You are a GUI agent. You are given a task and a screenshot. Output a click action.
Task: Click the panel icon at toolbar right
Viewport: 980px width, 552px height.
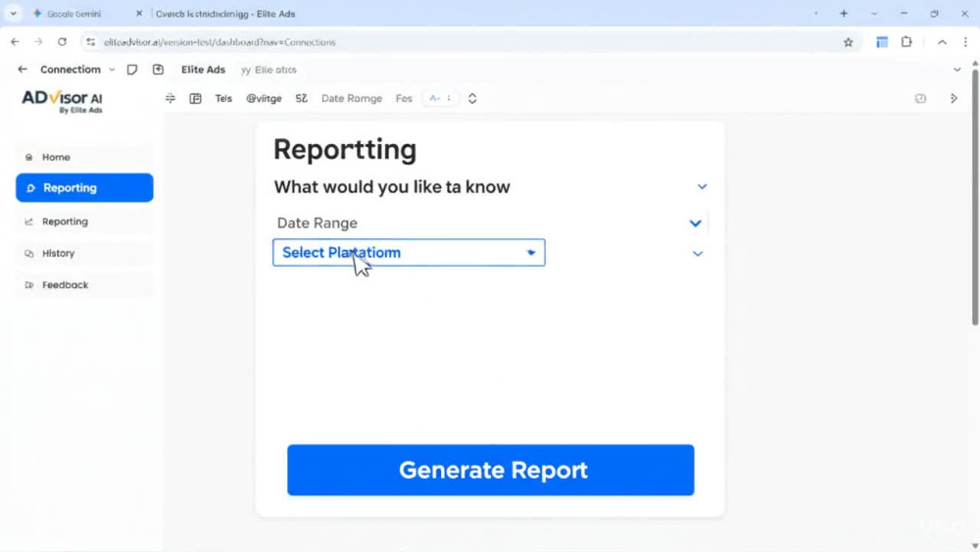[x=920, y=98]
